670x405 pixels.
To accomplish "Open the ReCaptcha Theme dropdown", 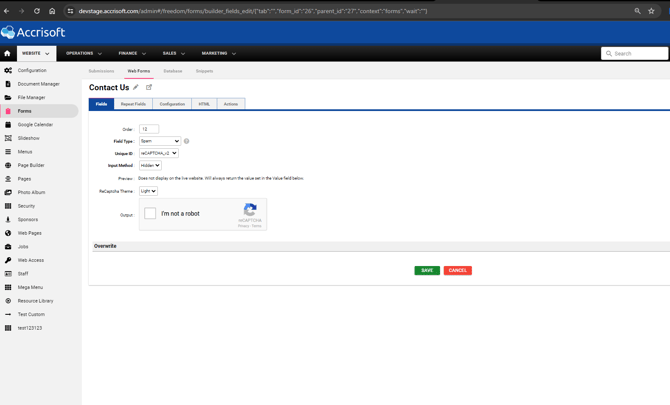I will point(148,191).
